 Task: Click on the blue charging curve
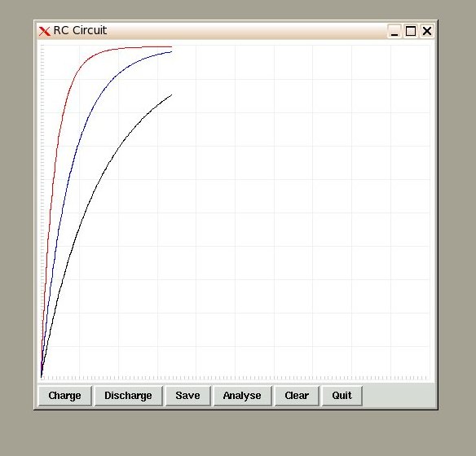point(73,164)
